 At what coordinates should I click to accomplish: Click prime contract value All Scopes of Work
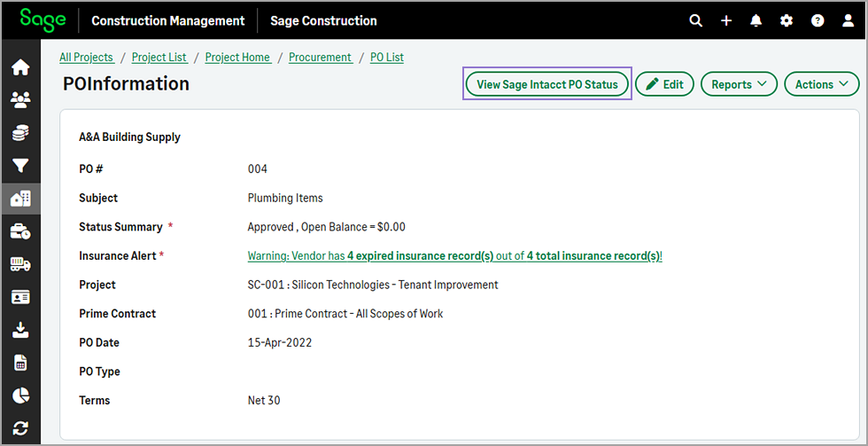click(345, 314)
